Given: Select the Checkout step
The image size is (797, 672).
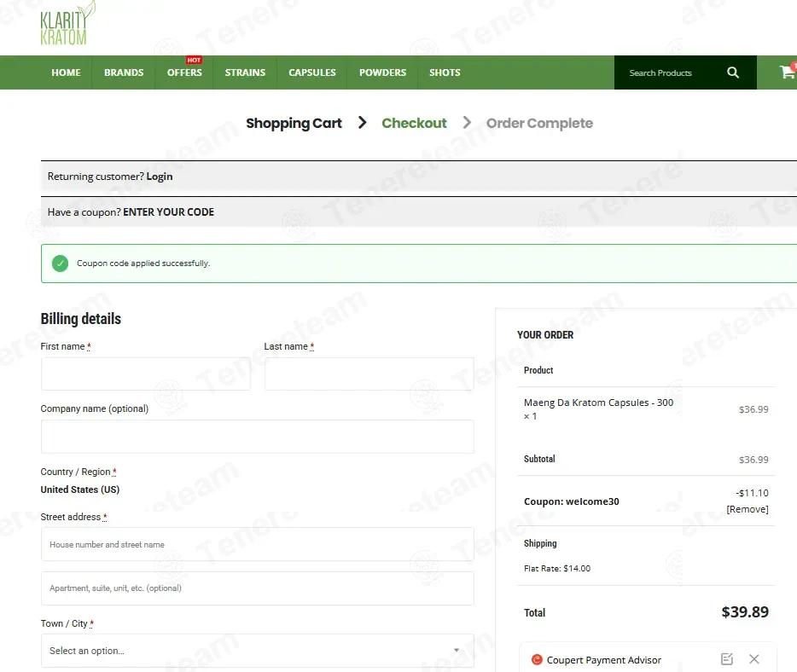Looking at the screenshot, I should pos(414,123).
